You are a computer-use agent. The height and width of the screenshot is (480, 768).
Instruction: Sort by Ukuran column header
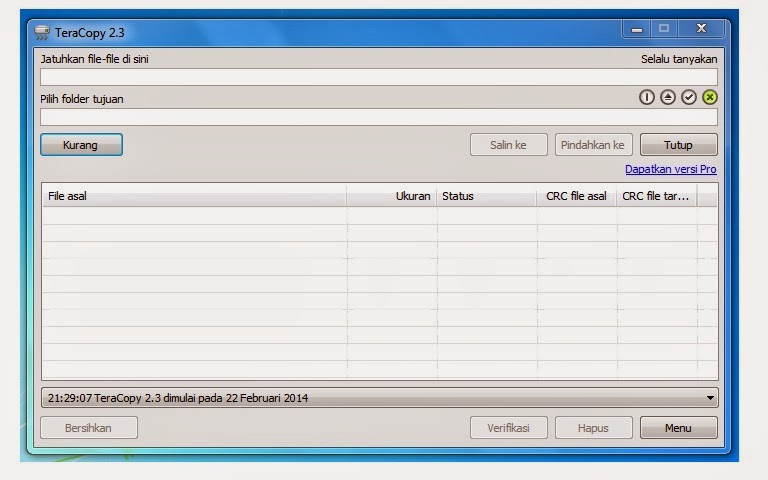point(391,196)
